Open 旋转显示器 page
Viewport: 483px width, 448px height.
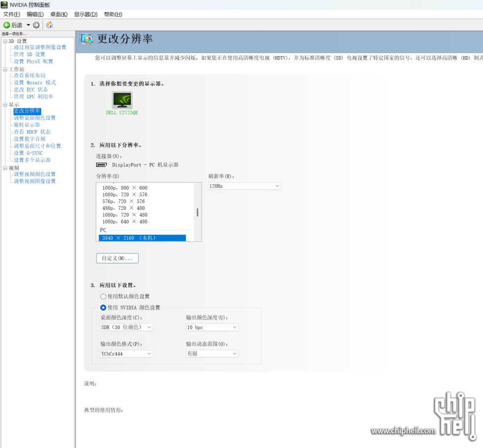(x=27, y=125)
